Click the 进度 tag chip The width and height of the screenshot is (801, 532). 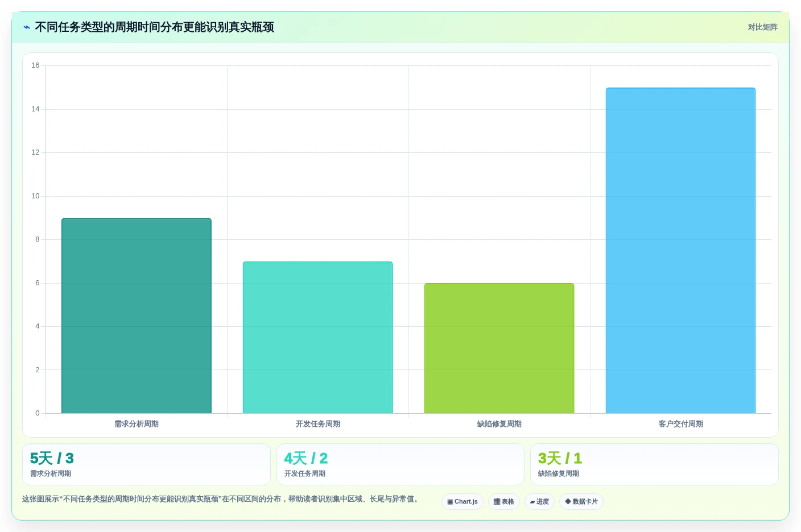point(539,501)
